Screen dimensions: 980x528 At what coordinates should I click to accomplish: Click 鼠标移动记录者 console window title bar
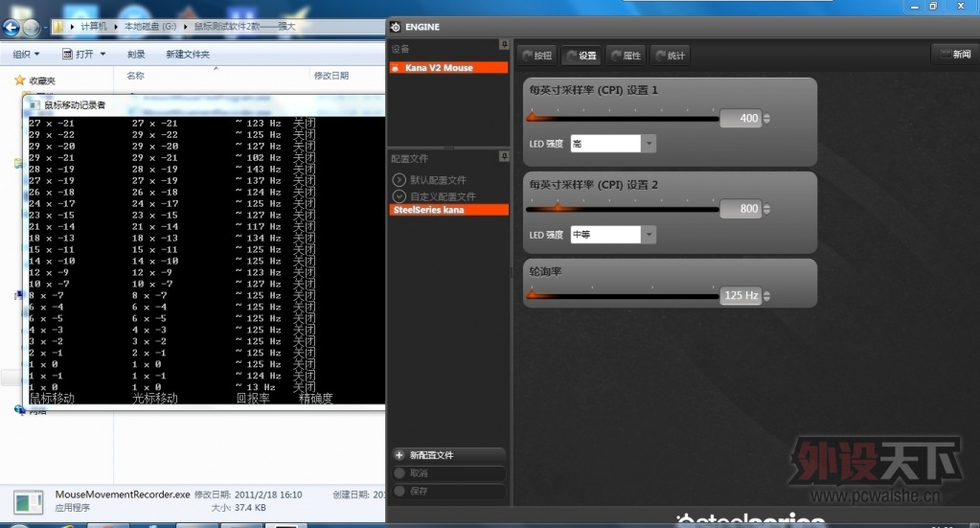pos(204,105)
